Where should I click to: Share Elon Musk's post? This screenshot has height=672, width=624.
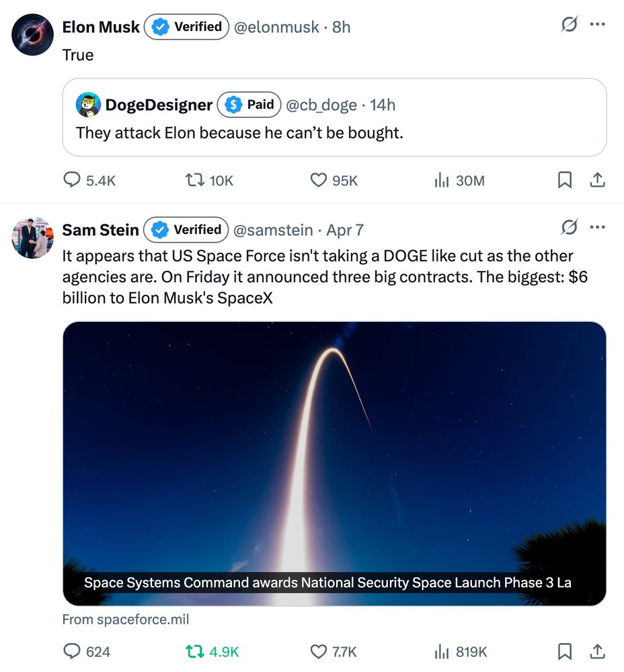(x=597, y=180)
